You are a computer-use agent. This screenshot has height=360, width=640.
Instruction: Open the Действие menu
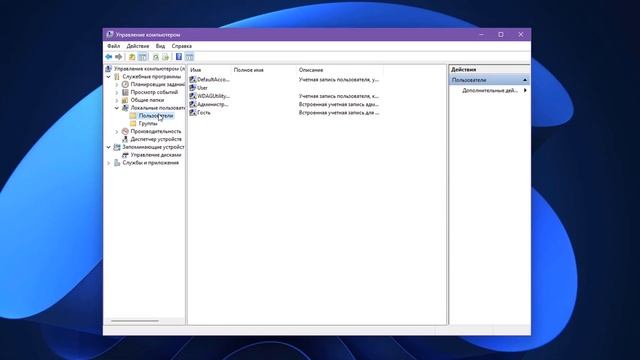[x=138, y=46]
